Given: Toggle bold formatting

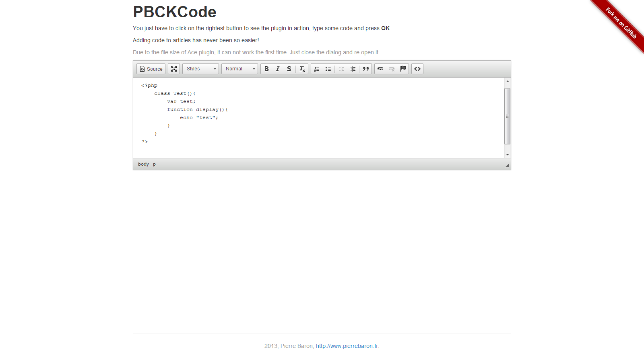Looking at the screenshot, I should (266, 69).
